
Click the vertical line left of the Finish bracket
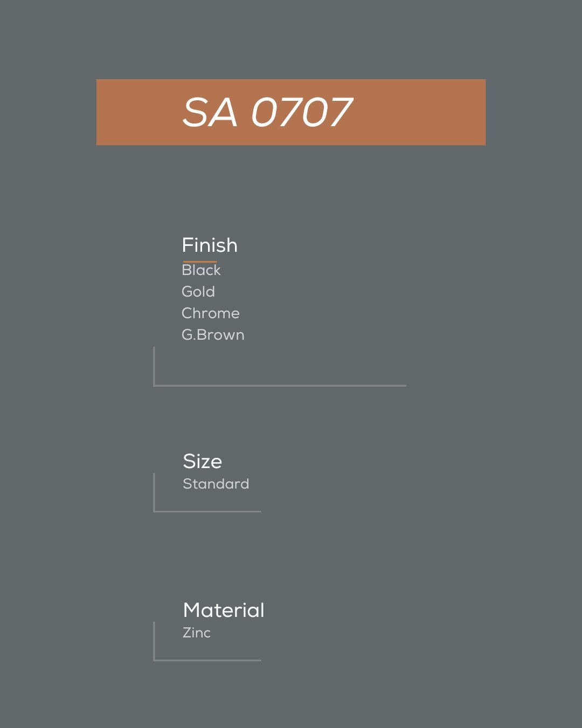154,367
